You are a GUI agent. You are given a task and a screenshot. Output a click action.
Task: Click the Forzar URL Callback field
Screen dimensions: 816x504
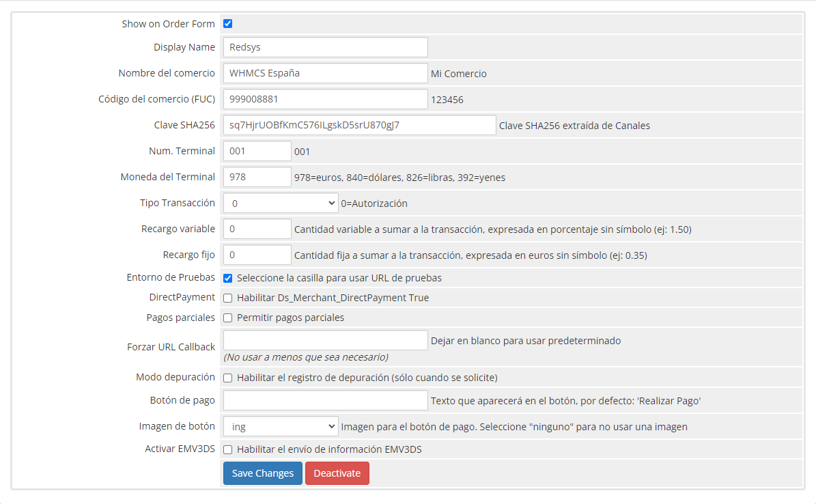coord(325,340)
